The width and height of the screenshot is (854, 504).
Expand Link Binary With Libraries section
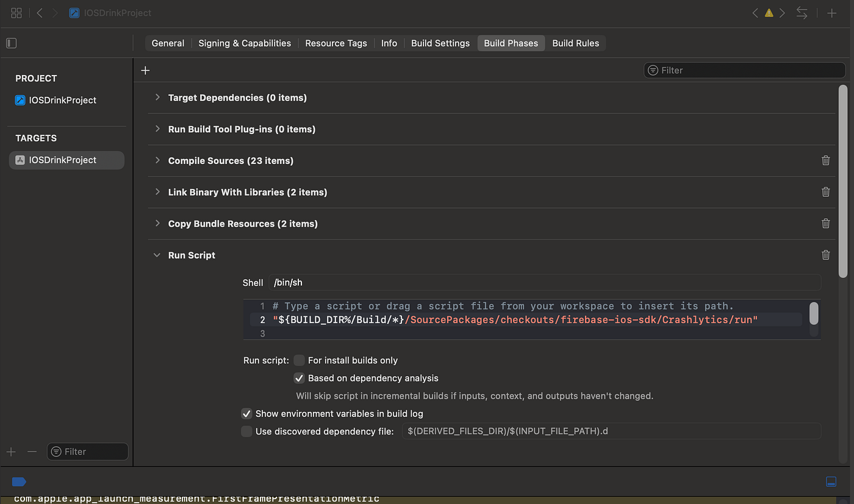[x=157, y=192]
